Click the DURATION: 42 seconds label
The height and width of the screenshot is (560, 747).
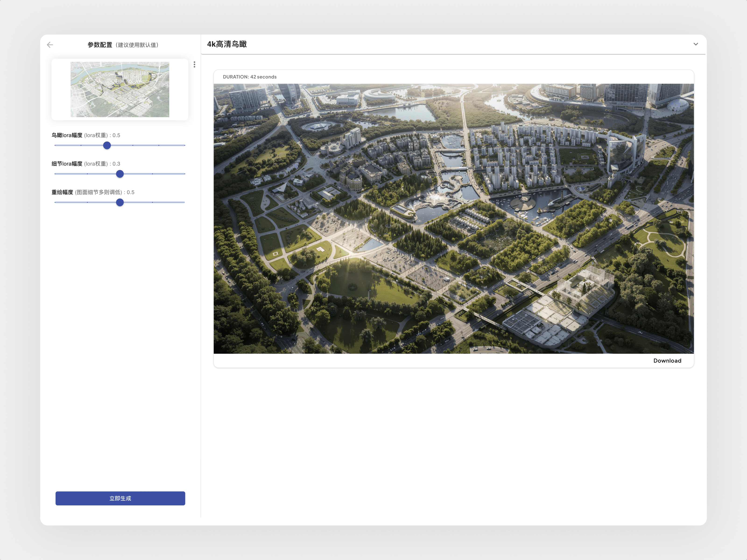pyautogui.click(x=250, y=77)
